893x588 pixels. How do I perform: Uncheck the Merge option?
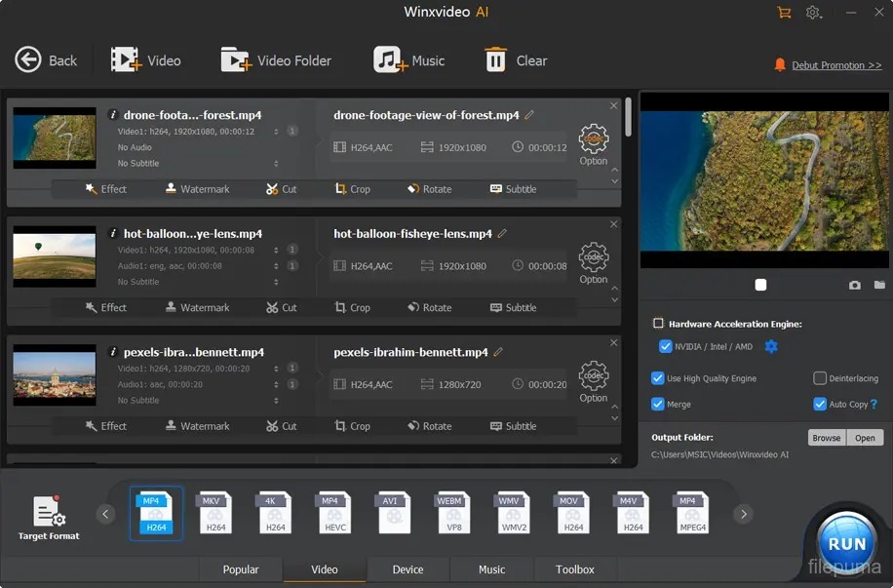[658, 404]
